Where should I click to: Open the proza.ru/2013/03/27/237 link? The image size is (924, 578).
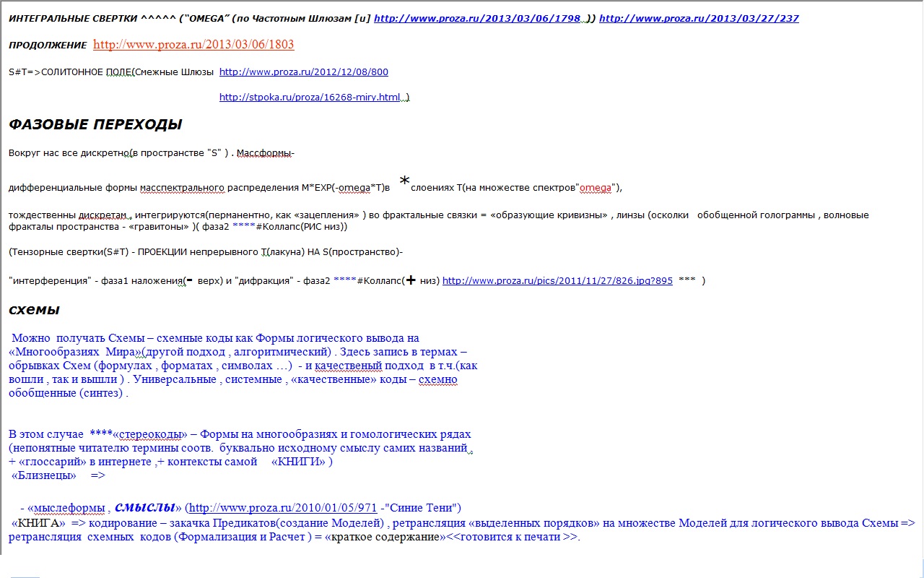coord(699,18)
